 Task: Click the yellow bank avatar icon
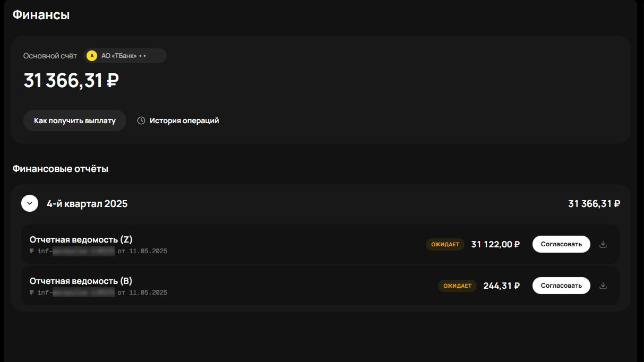pyautogui.click(x=92, y=56)
